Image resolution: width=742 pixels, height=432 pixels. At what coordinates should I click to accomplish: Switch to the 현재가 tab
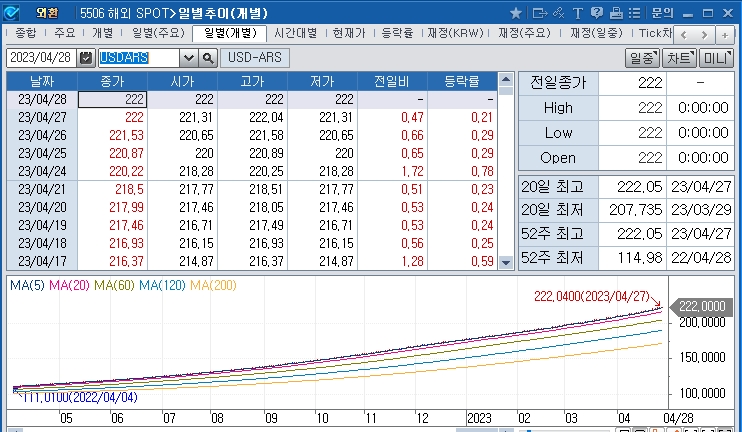[x=349, y=33]
